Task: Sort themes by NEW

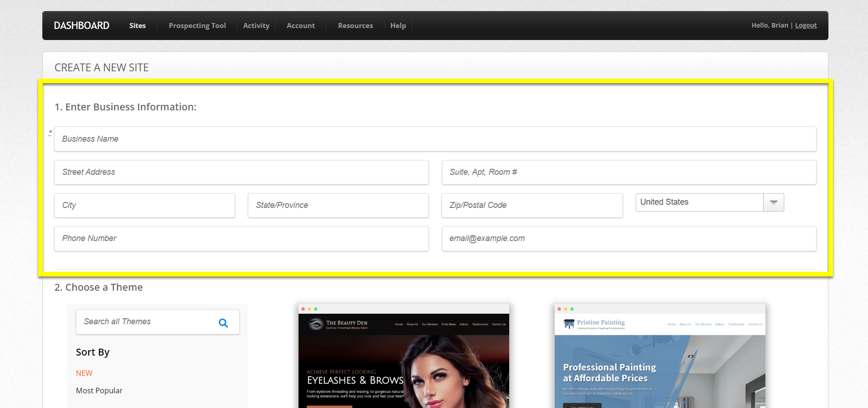Action: coord(84,373)
